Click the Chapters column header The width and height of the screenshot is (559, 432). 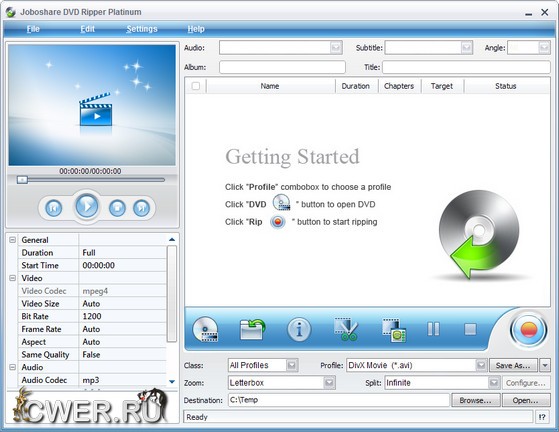399,86
